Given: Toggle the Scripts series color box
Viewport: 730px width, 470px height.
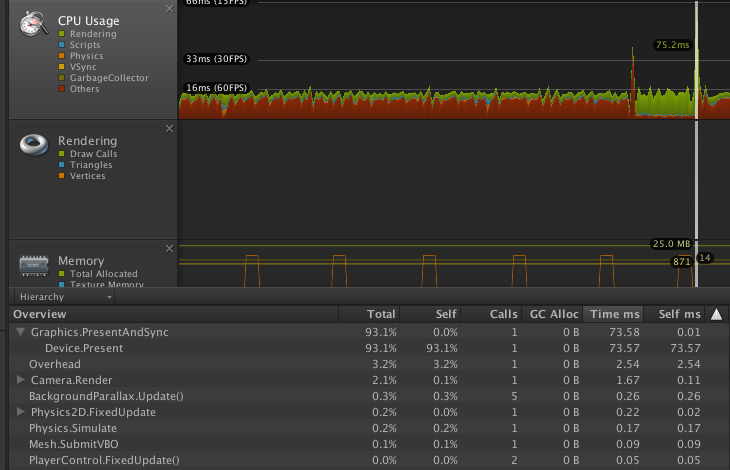Looking at the screenshot, I should pos(61,45).
